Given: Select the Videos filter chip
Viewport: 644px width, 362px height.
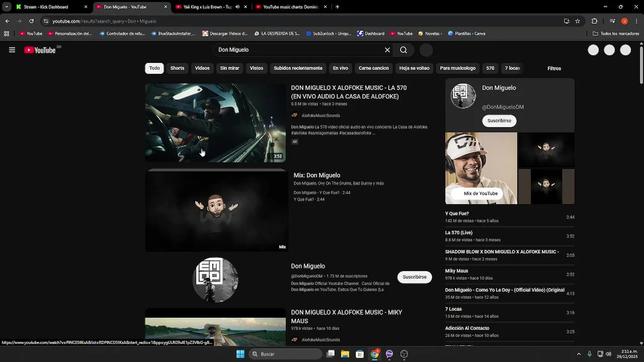Looking at the screenshot, I should pyautogui.click(x=202, y=68).
